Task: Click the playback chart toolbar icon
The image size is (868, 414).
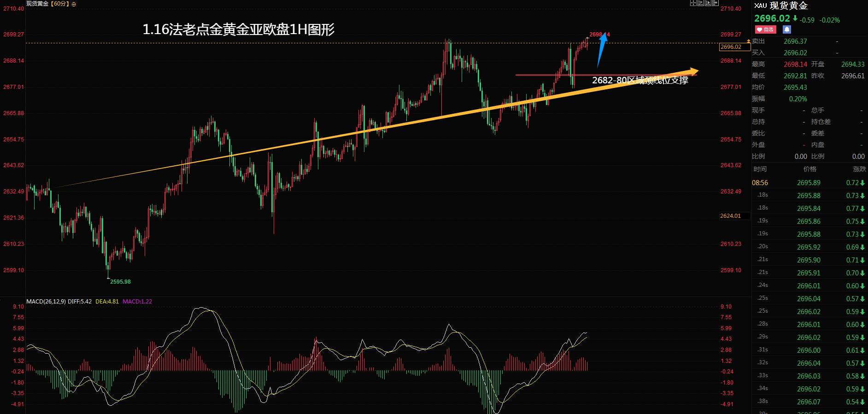Action: 708,3
